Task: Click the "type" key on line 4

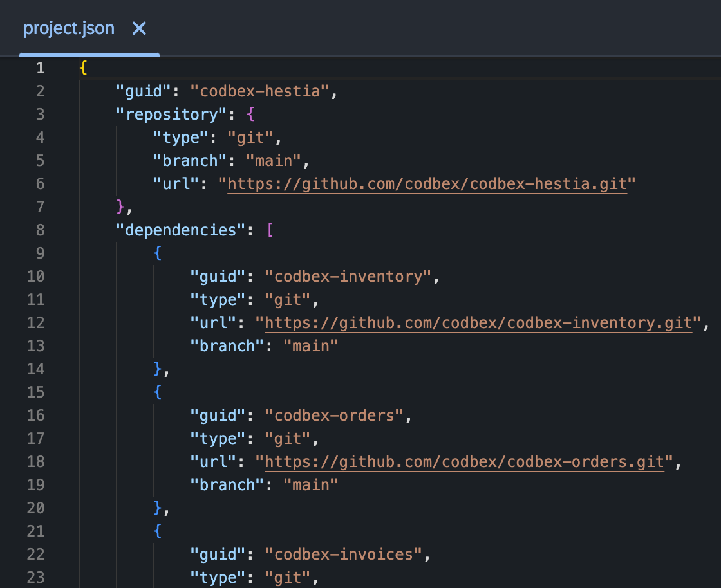Action: pos(181,138)
